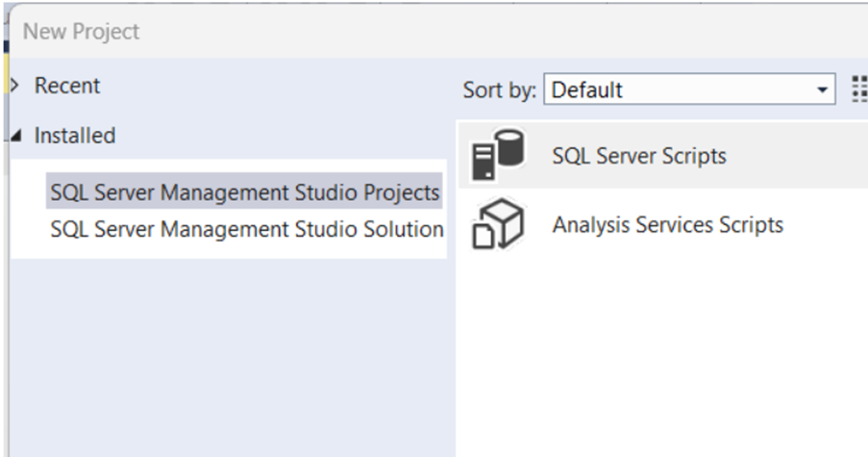
Task: Switch templates to the icon grid view
Action: tap(858, 90)
